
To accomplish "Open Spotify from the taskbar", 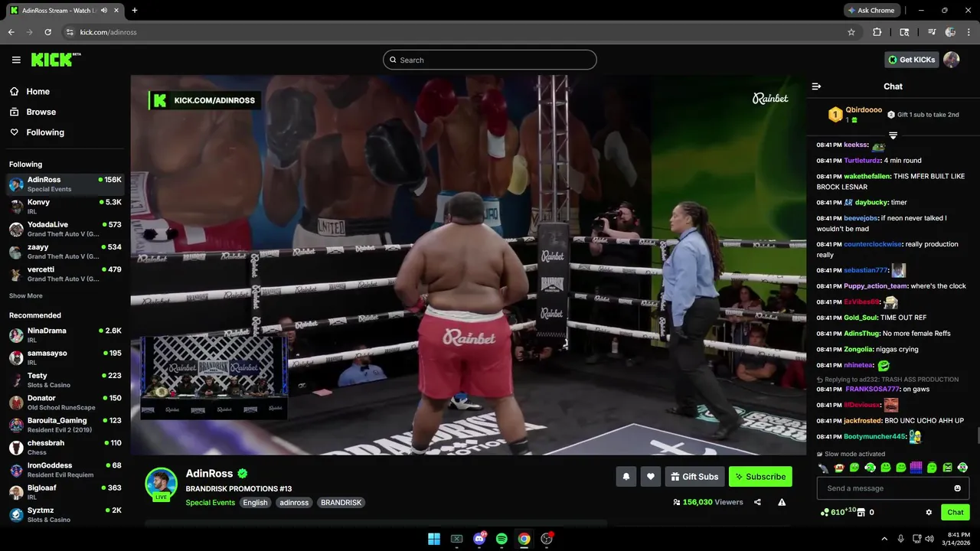I will tap(501, 539).
